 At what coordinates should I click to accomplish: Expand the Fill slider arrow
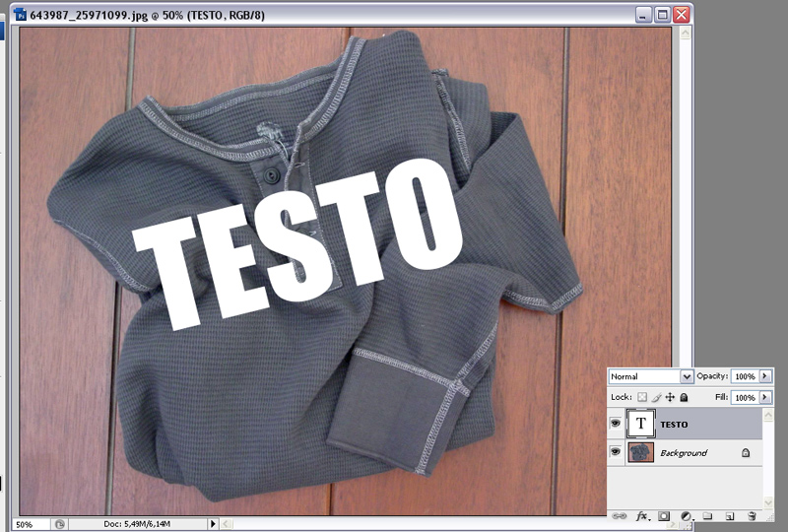pyautogui.click(x=765, y=397)
